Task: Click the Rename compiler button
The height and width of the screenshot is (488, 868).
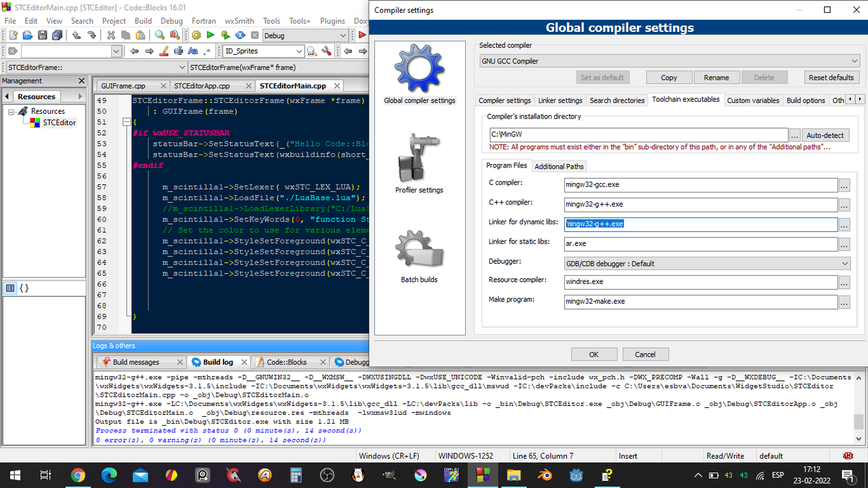Action: click(716, 77)
